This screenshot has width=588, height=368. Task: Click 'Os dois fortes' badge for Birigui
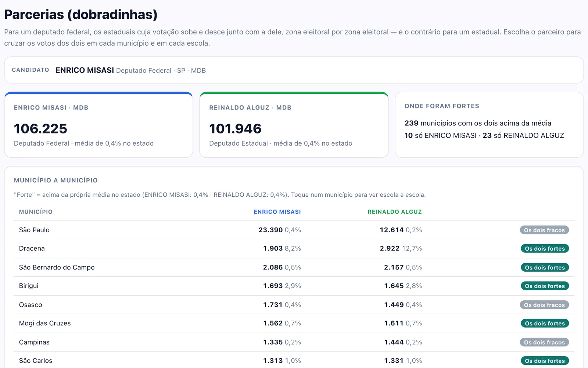(x=545, y=286)
